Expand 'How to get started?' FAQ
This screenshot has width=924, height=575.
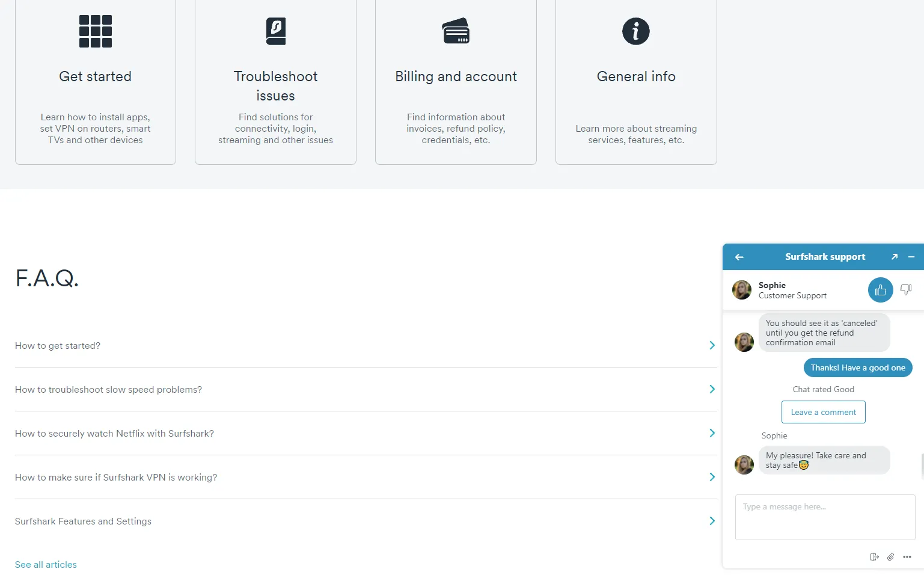click(366, 346)
